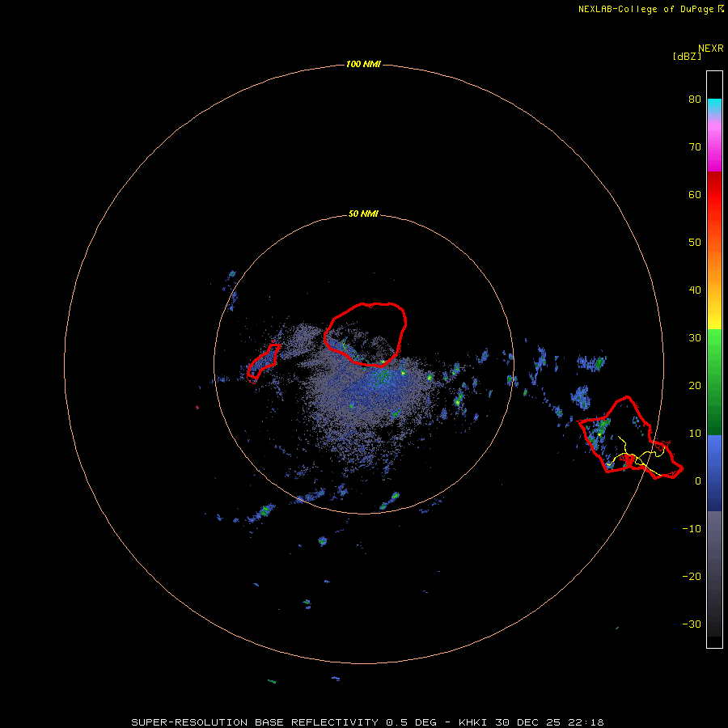The height and width of the screenshot is (728, 728).
Task: Select the 40 value on dBZ scale
Action: (695, 290)
